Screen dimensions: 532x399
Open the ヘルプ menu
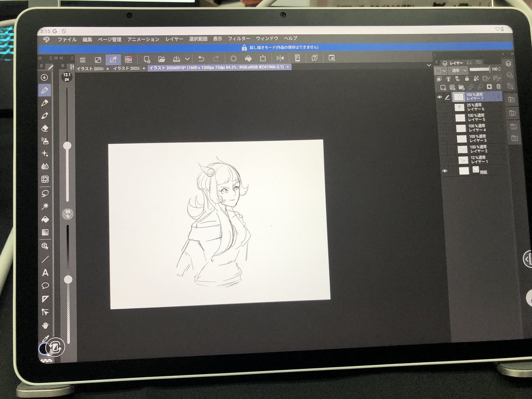click(x=291, y=39)
